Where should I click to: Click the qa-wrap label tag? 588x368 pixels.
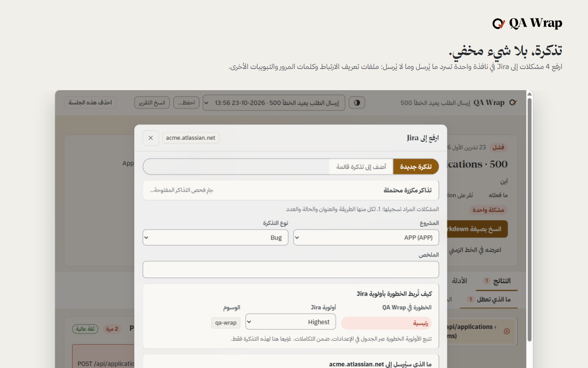(x=226, y=322)
